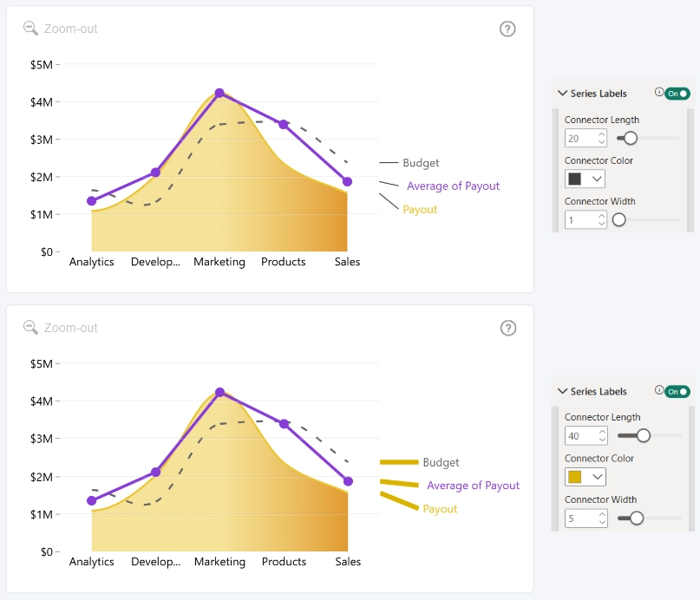Select Average of Payout label in the top chart
This screenshot has width=700, height=600.
[453, 186]
